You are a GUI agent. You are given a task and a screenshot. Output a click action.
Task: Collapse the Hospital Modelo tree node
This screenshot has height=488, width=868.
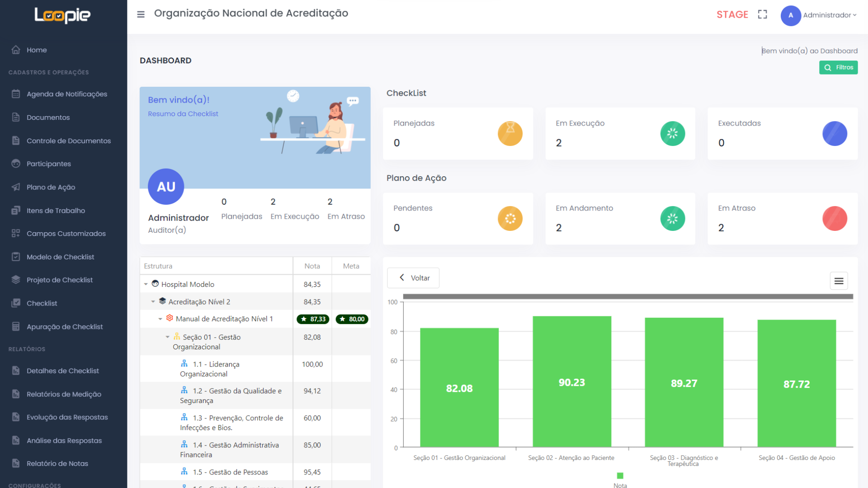click(x=146, y=284)
